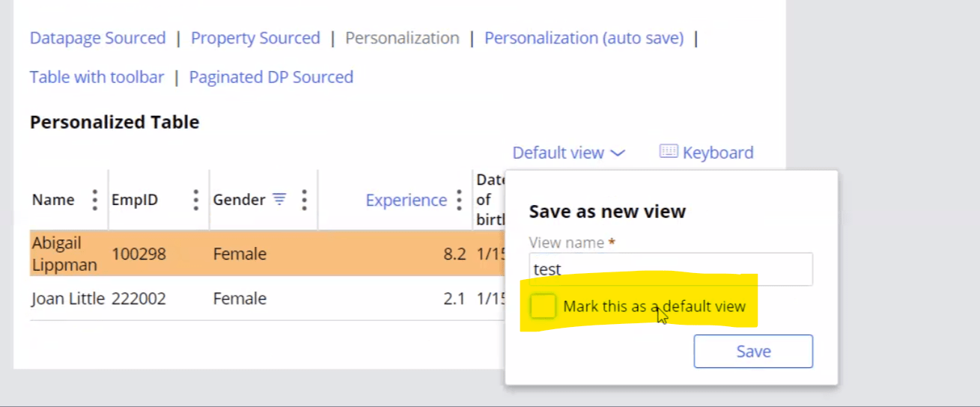980x407 pixels.
Task: Click the Gender column filter icon
Action: click(279, 199)
